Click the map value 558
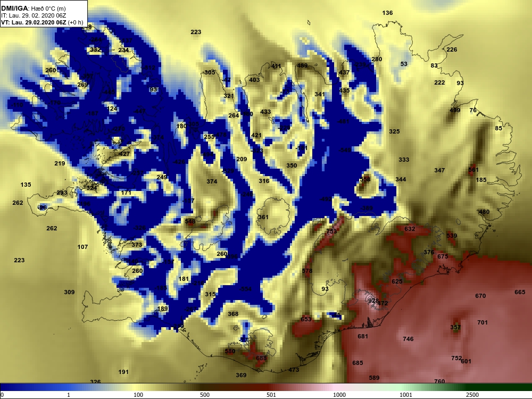This screenshot has width=532, height=399. coord(365,179)
